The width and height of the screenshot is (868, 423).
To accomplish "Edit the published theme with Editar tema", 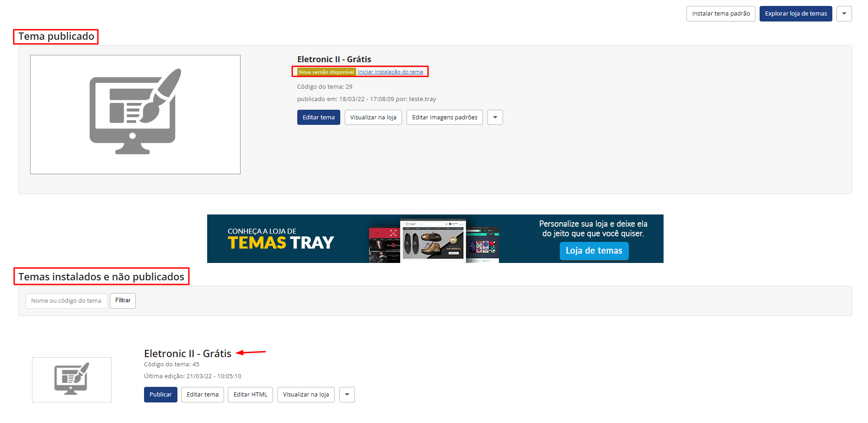I will pos(319,118).
